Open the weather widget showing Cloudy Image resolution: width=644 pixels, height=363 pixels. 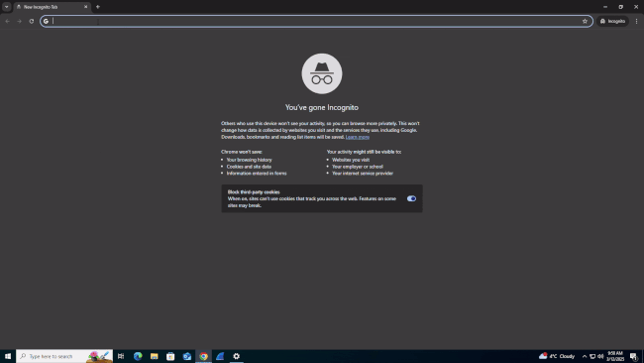tap(557, 356)
